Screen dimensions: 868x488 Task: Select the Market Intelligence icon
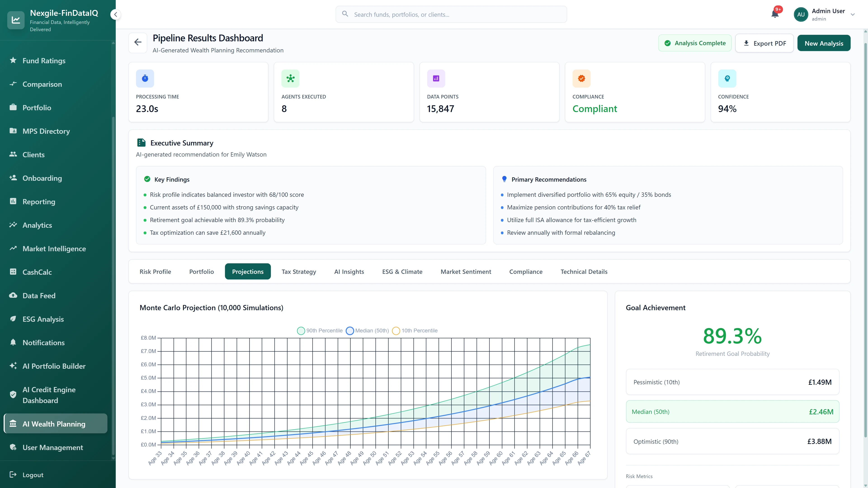pos(14,248)
